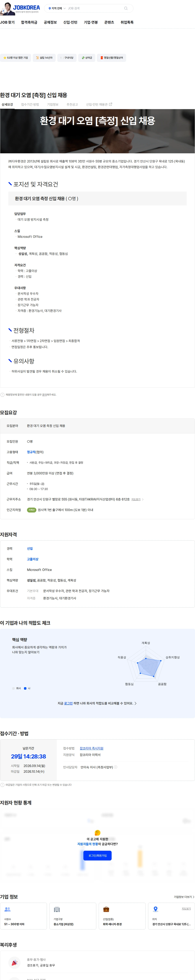Toggle the 나 legend marker
195x980 pixels.
point(25,688)
